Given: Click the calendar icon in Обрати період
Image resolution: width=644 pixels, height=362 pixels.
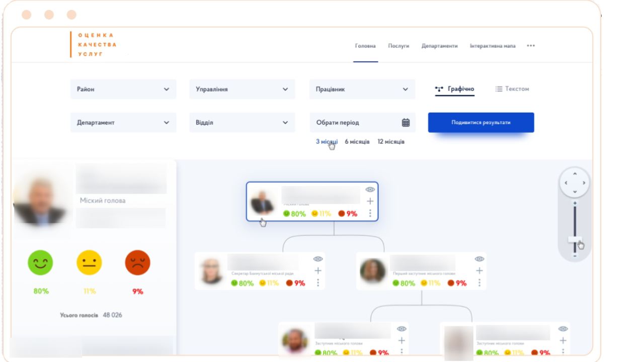Looking at the screenshot, I should pos(406,123).
